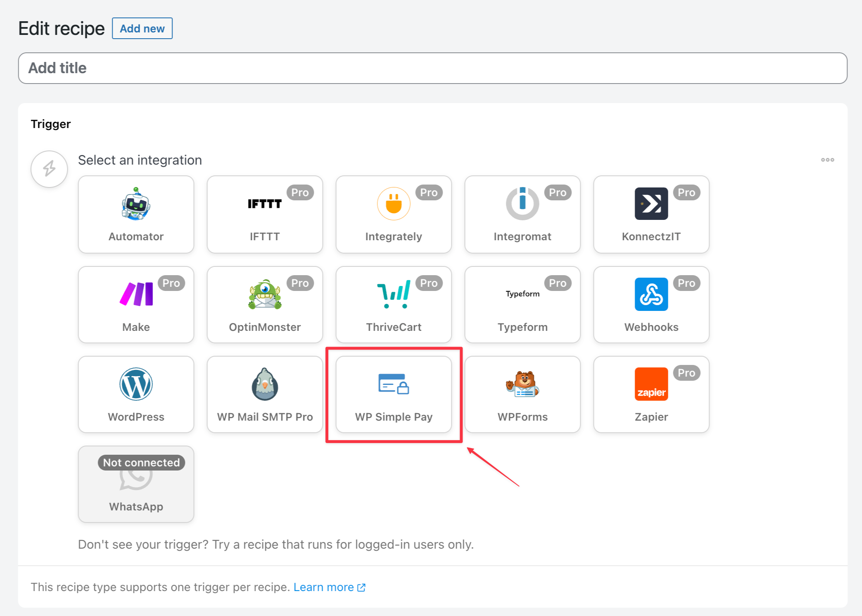
Task: Select the WP Mail SMTP Pro bird icon
Action: point(265,384)
